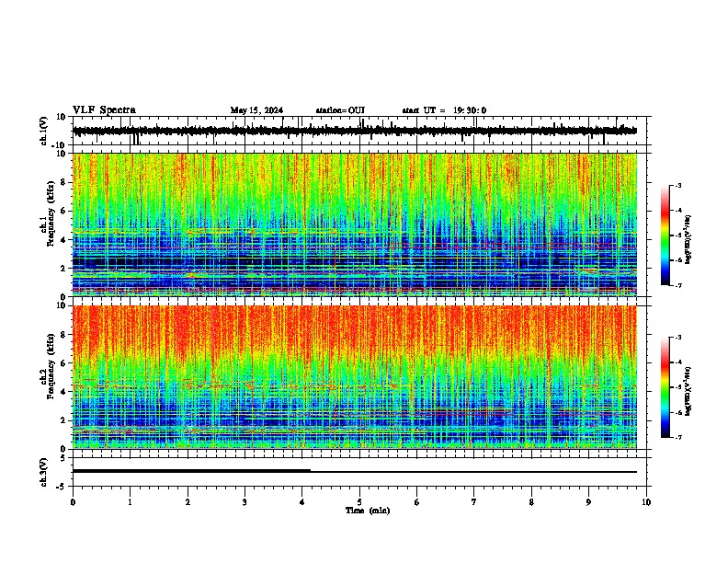Screen dimensions: 728x563
Task: Click the ch.1(V) waveform axis label
Action: (44, 131)
